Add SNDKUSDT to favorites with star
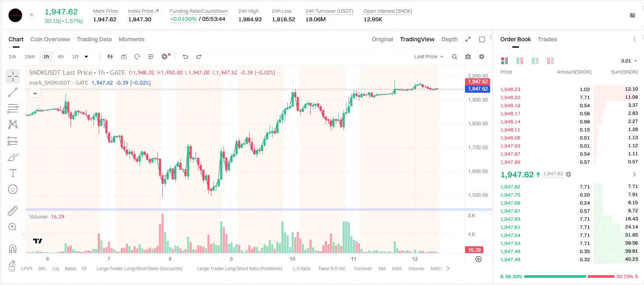 31,15
